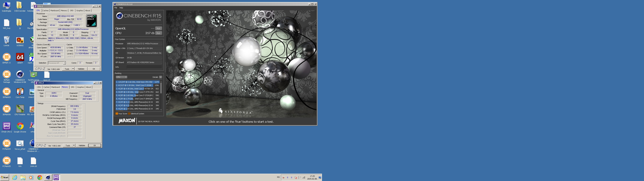Click OK in bottom CPU-Z Memory window
The image size is (644, 181).
tap(94, 145)
